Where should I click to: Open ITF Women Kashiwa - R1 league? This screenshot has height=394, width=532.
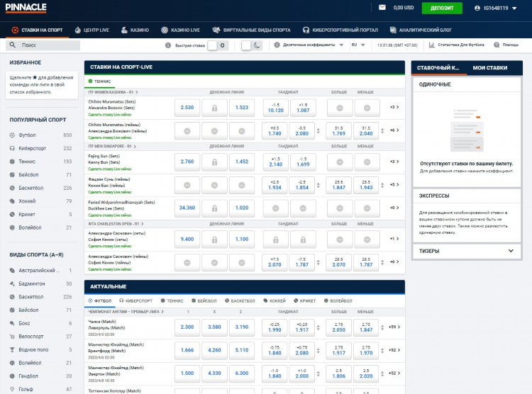(x=113, y=92)
